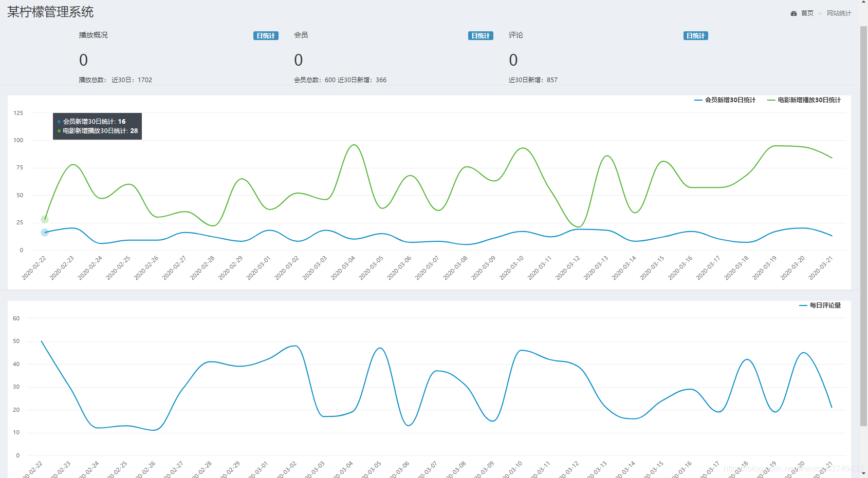The image size is (868, 478).
Task: Go to 首页 in the breadcrumb
Action: point(807,13)
